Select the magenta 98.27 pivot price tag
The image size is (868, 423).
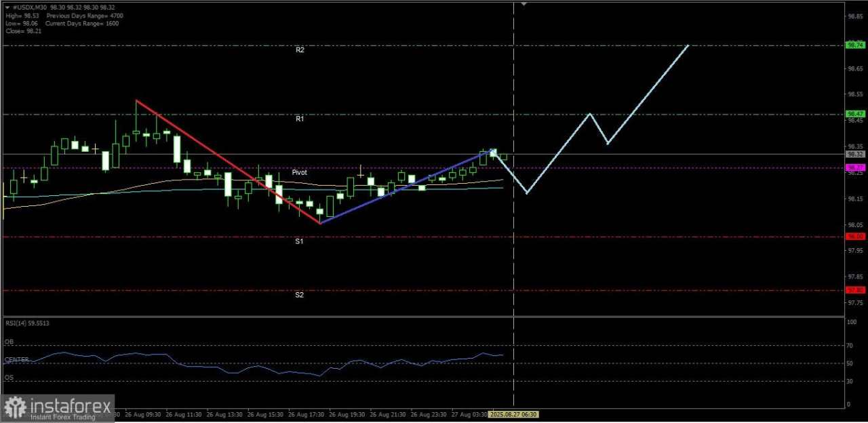[x=855, y=167]
